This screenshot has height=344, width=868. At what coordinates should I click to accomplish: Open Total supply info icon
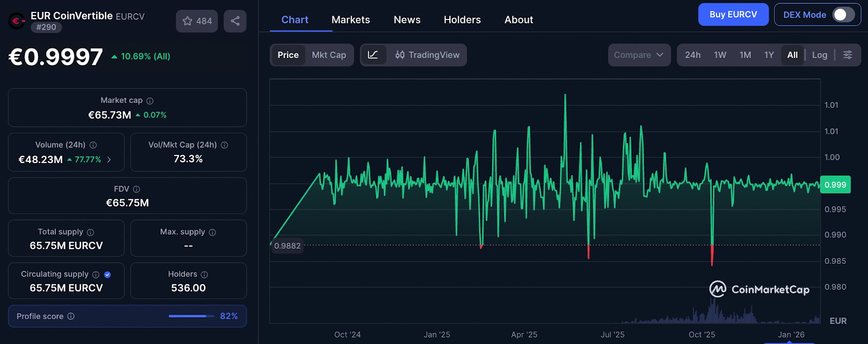91,232
